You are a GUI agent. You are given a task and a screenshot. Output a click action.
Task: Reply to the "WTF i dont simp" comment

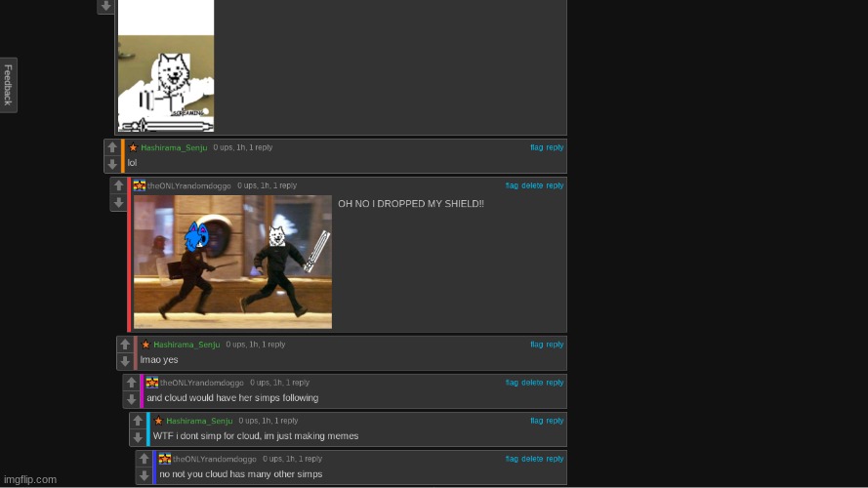point(555,421)
